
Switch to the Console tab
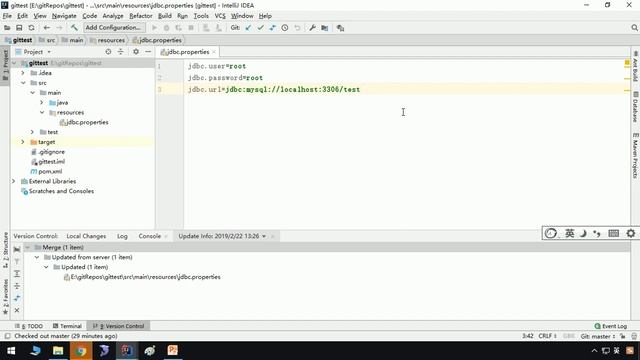[149, 236]
